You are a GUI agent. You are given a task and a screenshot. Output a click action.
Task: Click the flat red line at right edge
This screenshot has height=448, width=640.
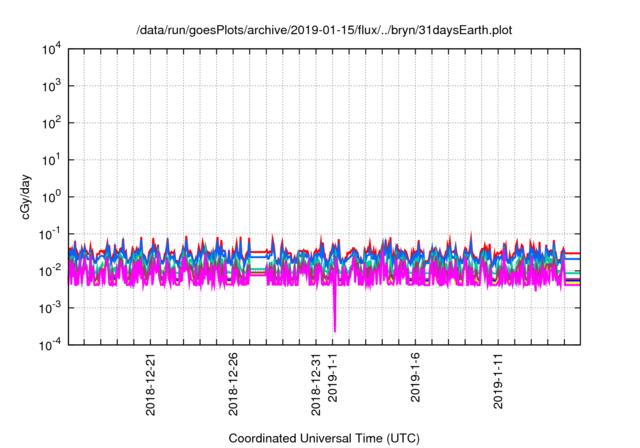point(574,253)
